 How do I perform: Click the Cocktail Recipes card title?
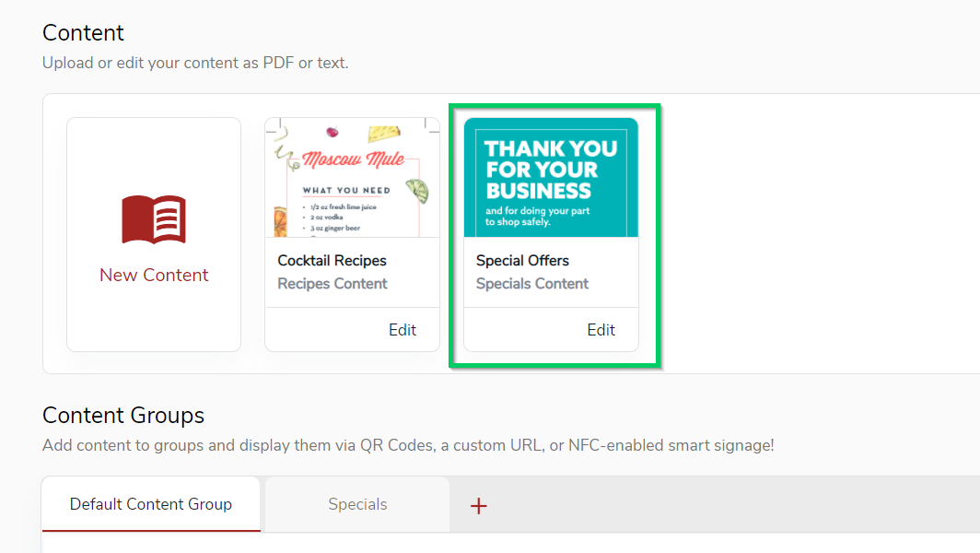(x=332, y=260)
